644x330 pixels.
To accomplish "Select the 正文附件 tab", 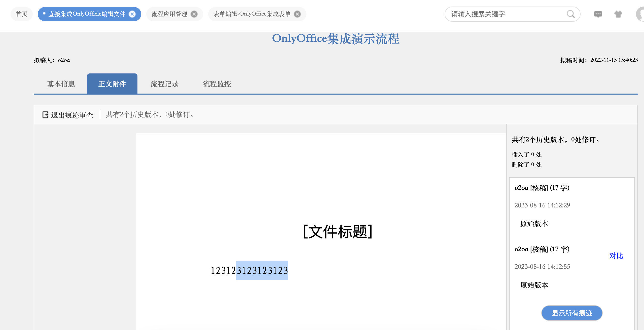I will pyautogui.click(x=112, y=84).
